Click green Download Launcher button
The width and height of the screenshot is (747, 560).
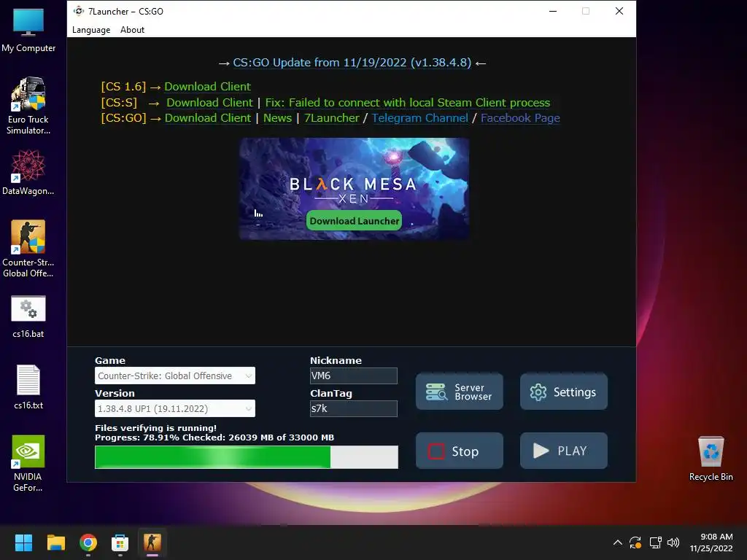coord(354,220)
